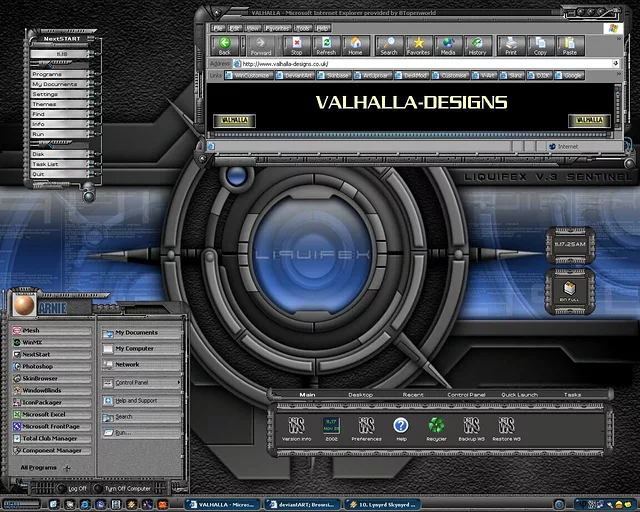This screenshot has height=512, width=640.
Task: Open the Favorites star icon
Action: pos(418,45)
